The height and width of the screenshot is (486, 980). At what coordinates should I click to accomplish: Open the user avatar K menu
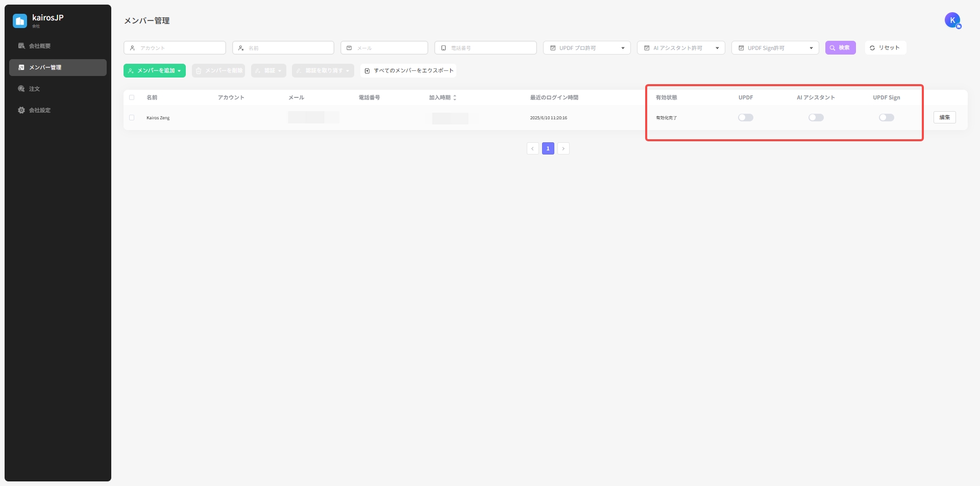pyautogui.click(x=952, y=20)
